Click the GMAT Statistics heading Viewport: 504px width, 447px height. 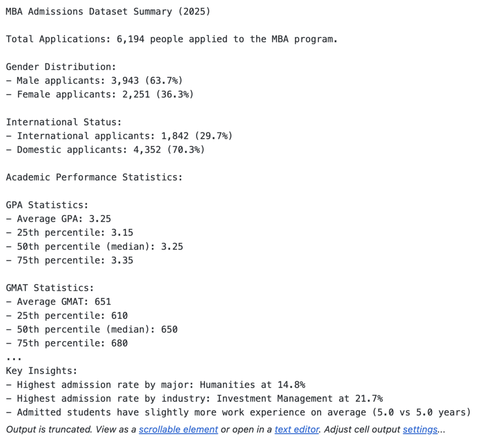[50, 287]
